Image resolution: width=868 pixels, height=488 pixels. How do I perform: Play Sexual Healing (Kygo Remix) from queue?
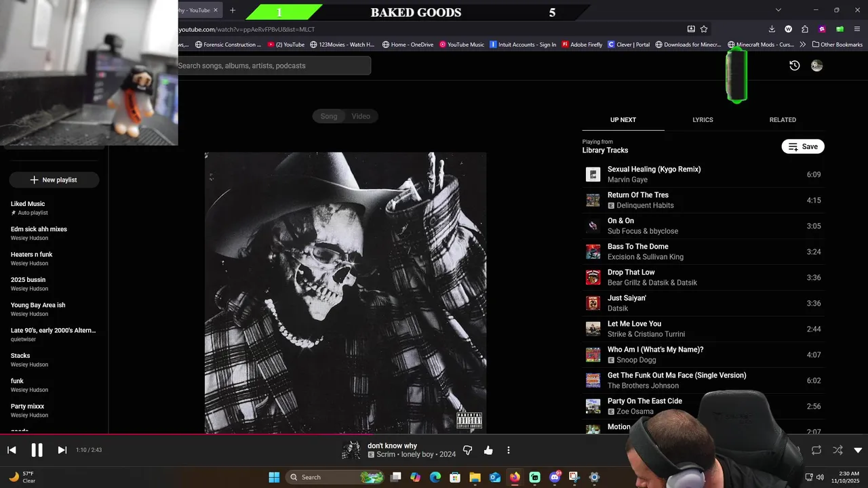[x=703, y=174]
